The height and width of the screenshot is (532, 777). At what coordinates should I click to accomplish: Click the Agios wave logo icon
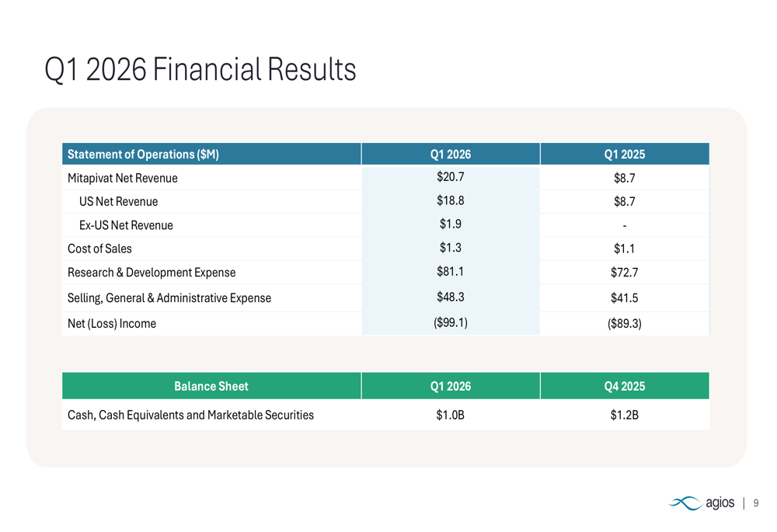pyautogui.click(x=685, y=503)
